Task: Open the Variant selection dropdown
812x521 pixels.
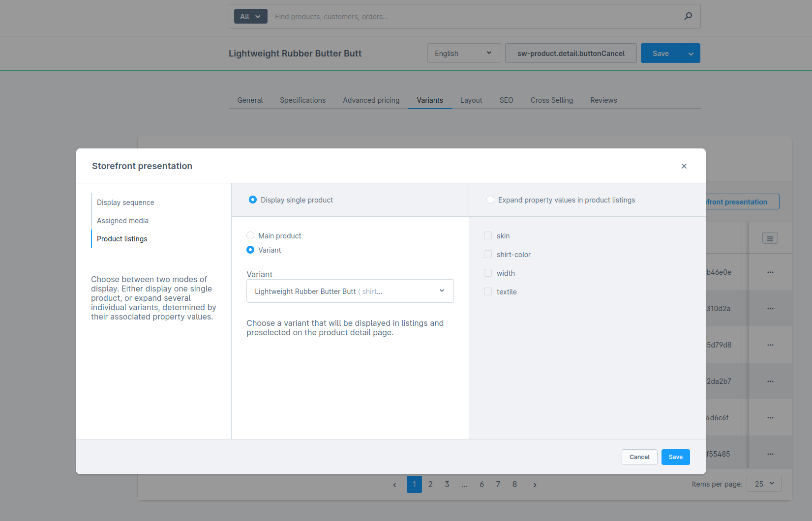Action: [350, 291]
